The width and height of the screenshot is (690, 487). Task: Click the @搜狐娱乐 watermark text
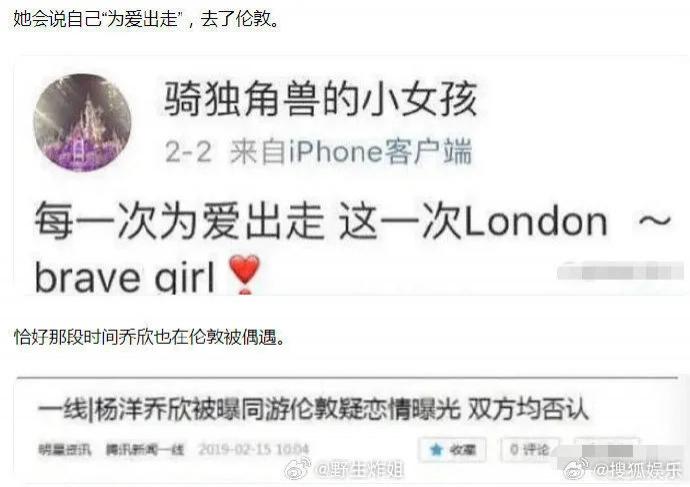click(x=638, y=470)
